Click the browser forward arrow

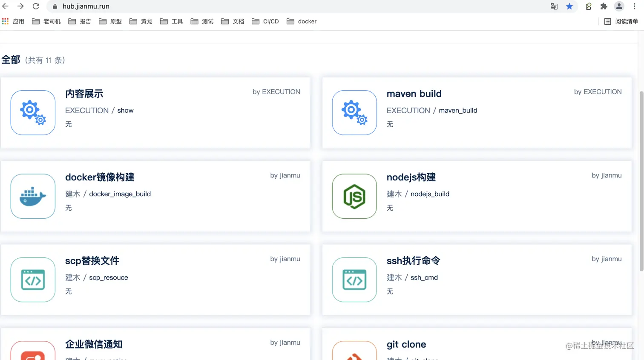20,6
